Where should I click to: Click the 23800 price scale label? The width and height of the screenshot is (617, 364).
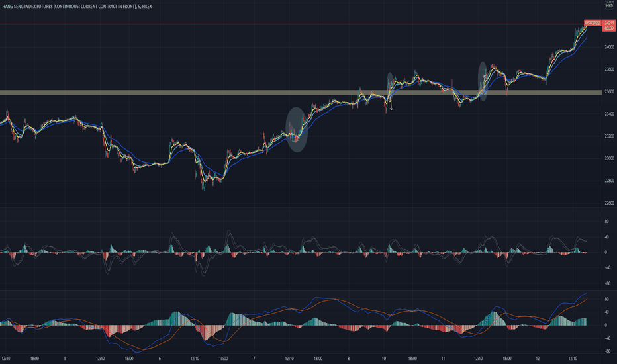609,69
